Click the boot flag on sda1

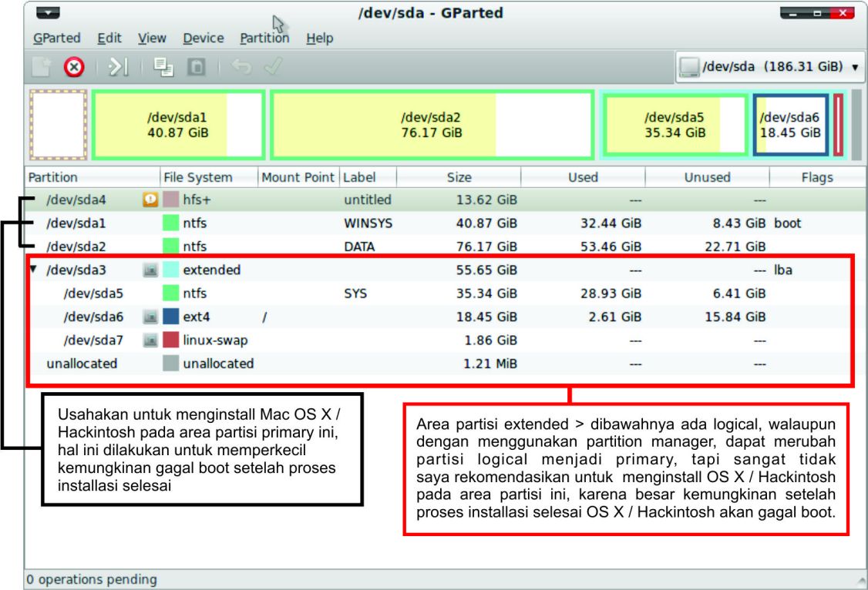pyautogui.click(x=788, y=223)
